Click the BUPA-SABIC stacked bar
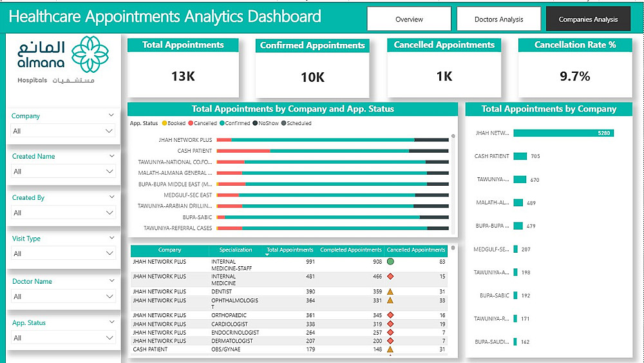The image size is (644, 363). point(333,217)
